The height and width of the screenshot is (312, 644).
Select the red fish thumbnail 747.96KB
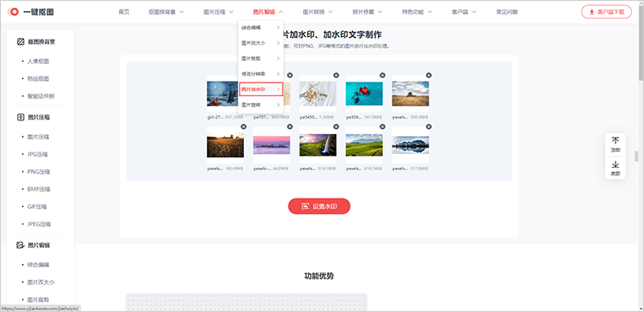point(364,93)
